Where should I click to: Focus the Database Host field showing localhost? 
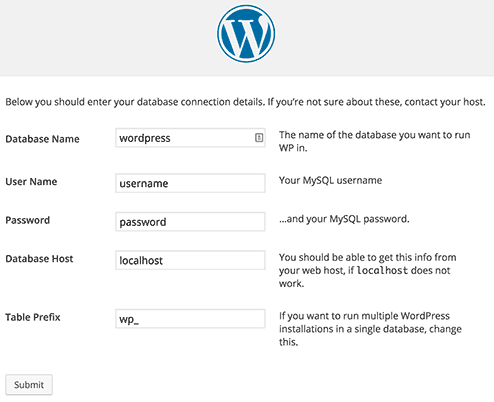coord(190,260)
